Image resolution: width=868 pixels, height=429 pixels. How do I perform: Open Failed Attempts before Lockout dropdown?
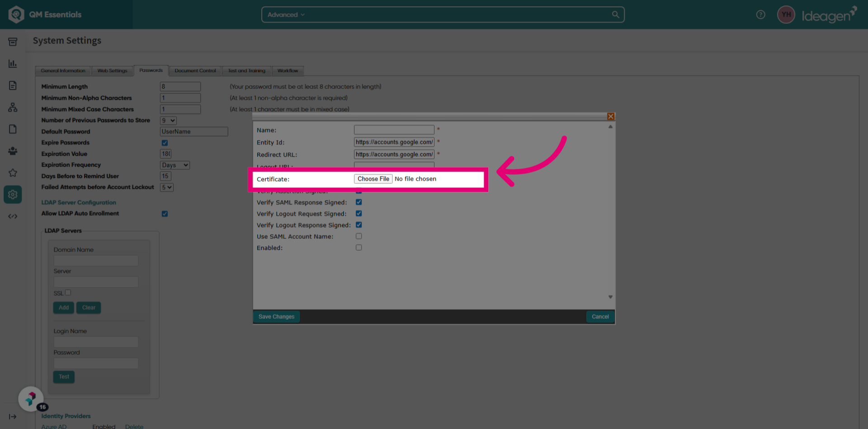[166, 187]
